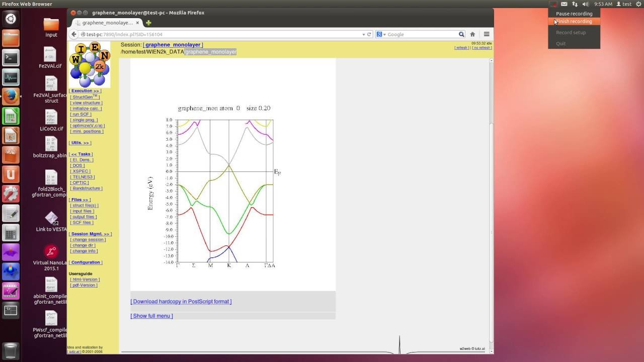This screenshot has width=644, height=362.
Task: Click the search magnifier icon
Action: click(461, 34)
